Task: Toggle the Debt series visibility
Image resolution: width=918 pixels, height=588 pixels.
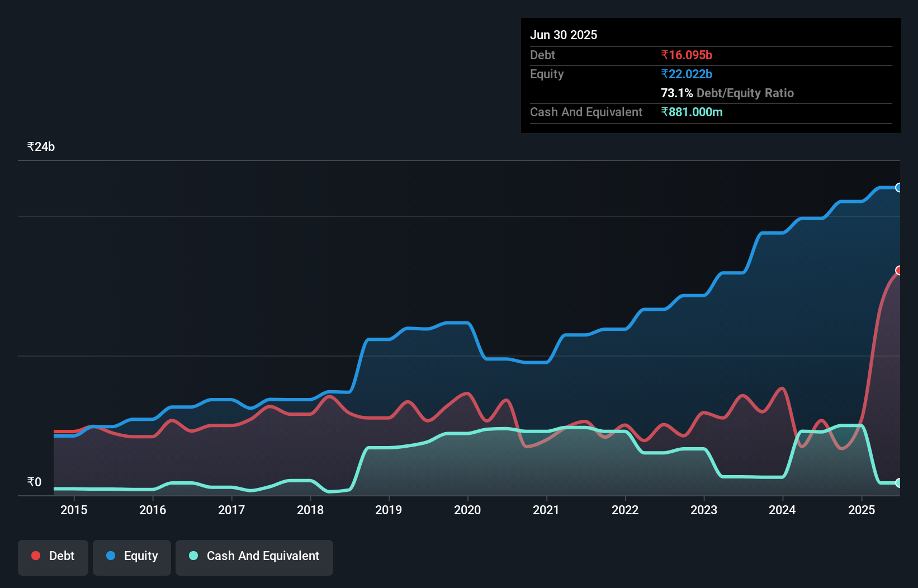Action: tap(53, 556)
